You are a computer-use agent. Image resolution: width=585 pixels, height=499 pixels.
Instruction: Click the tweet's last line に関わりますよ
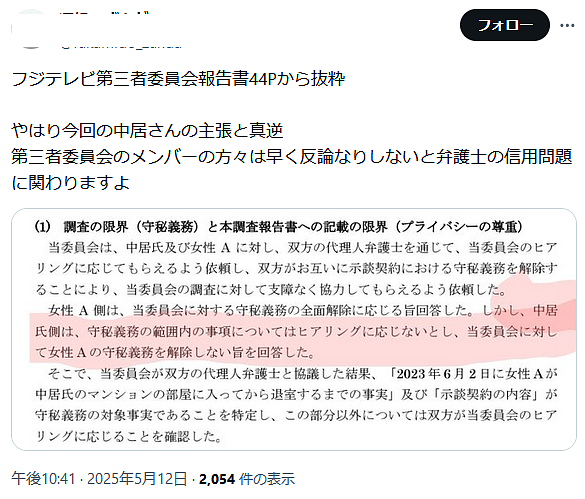[71, 183]
